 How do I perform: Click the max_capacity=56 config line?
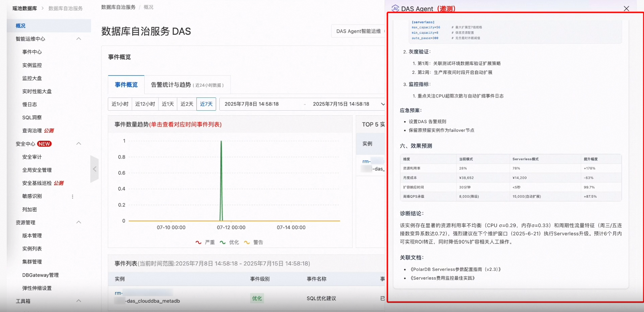426,27
